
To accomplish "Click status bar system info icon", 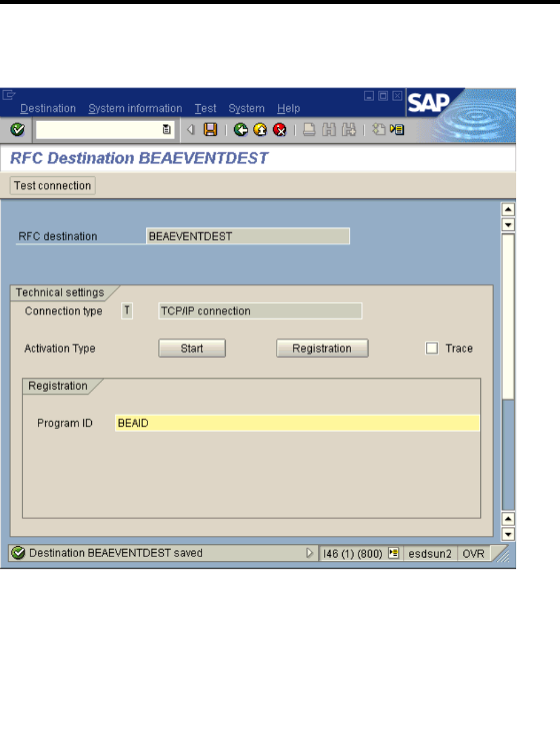I will point(394,553).
